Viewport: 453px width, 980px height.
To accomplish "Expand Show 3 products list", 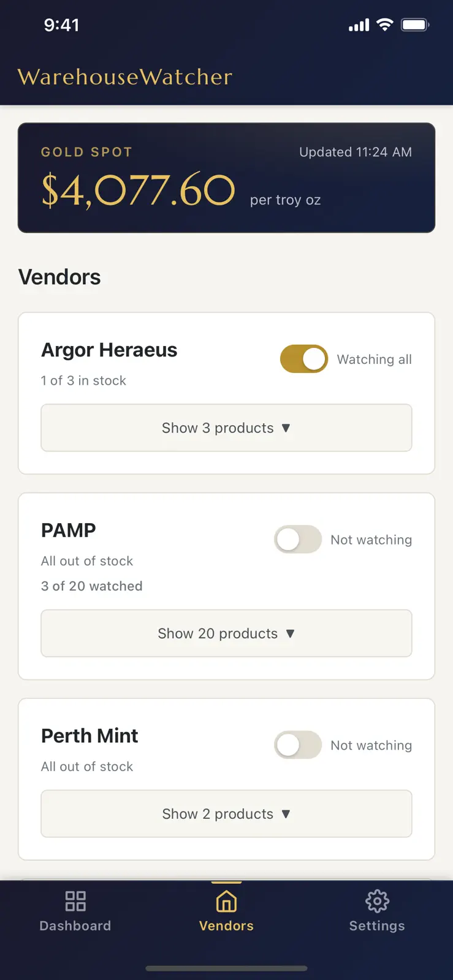I will pyautogui.click(x=226, y=428).
